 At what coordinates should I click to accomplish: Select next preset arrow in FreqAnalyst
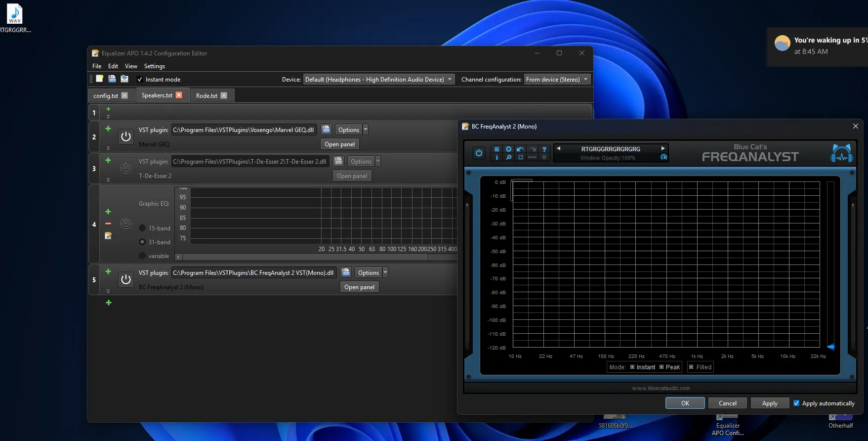[x=663, y=148]
